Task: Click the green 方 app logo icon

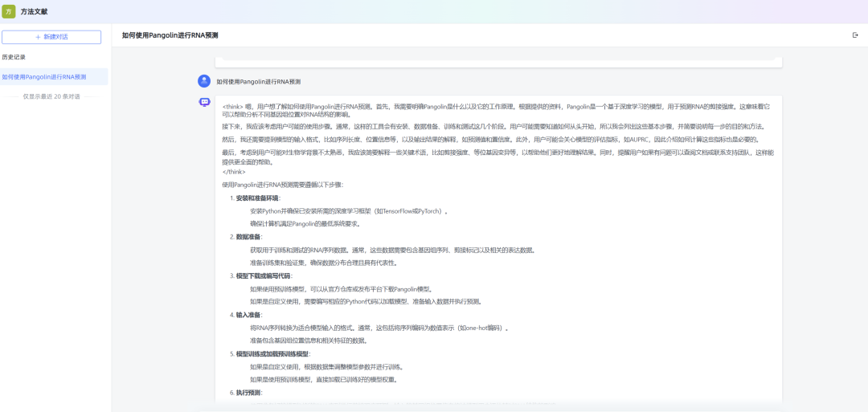Action: (x=8, y=11)
